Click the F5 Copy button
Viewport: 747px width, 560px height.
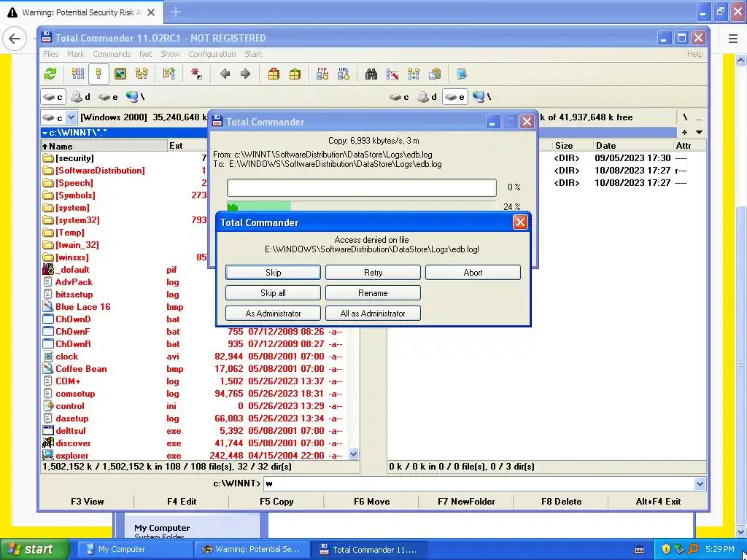[x=276, y=502]
